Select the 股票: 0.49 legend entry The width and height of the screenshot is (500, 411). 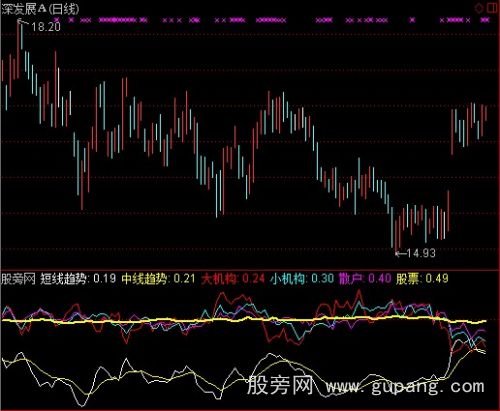422,279
